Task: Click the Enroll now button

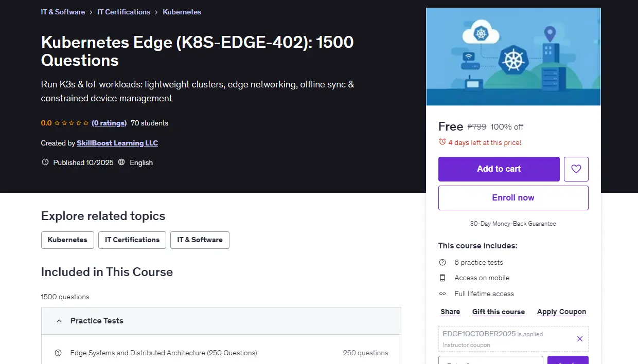Action: [x=513, y=198]
